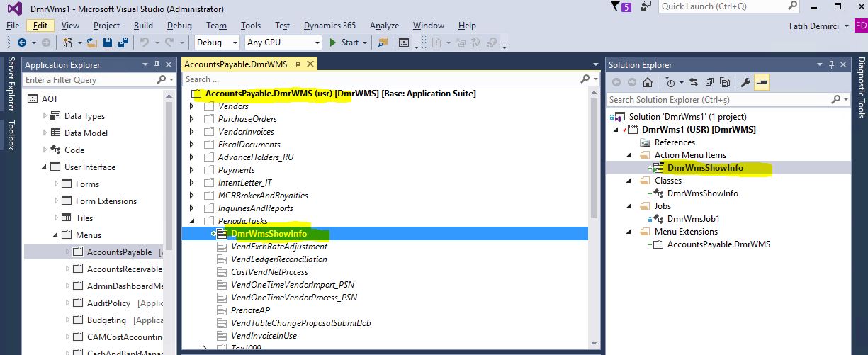Toggle Preview Selected Items in Solution Explorer
The height and width of the screenshot is (355, 868).
[x=762, y=82]
